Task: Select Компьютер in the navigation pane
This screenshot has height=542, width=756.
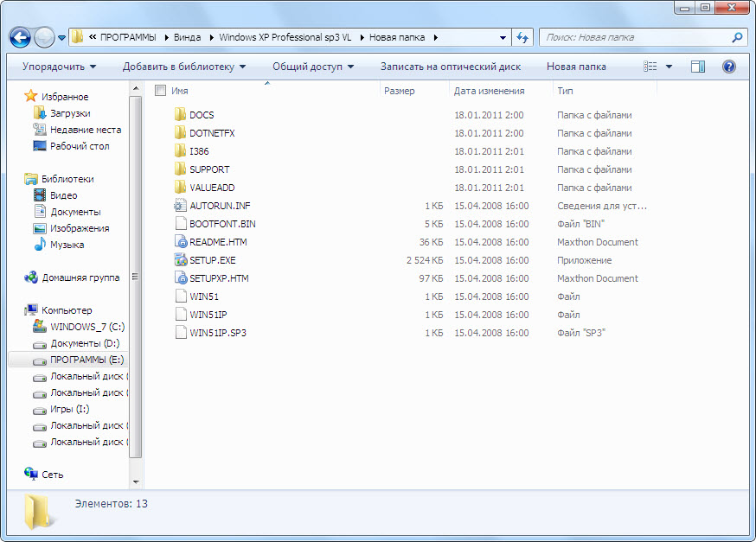Action: [x=67, y=310]
